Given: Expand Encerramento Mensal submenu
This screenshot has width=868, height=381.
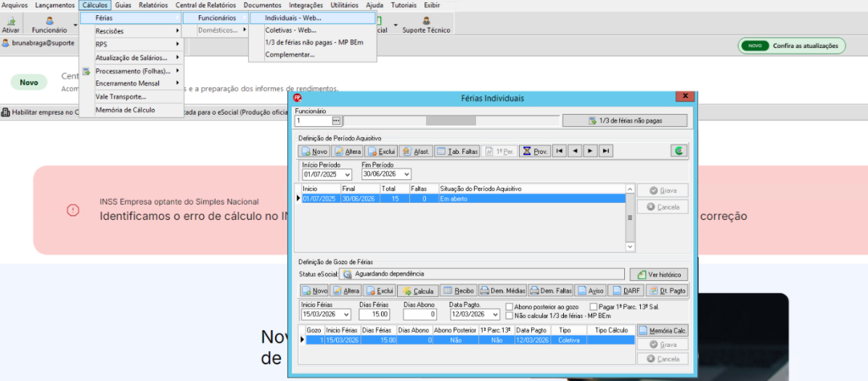Looking at the screenshot, I should [131, 83].
